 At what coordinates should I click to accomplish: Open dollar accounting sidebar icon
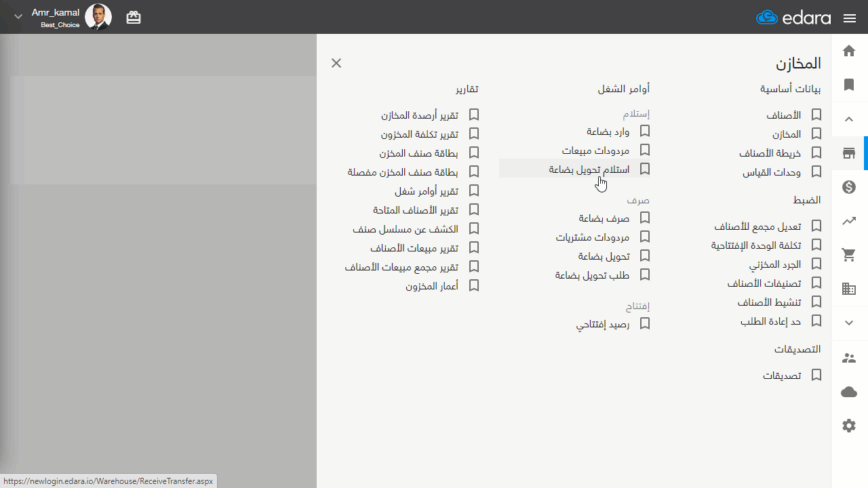(x=849, y=187)
